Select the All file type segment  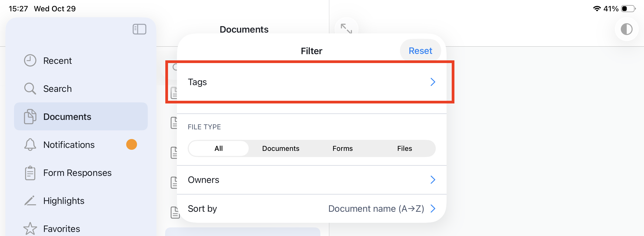point(218,148)
